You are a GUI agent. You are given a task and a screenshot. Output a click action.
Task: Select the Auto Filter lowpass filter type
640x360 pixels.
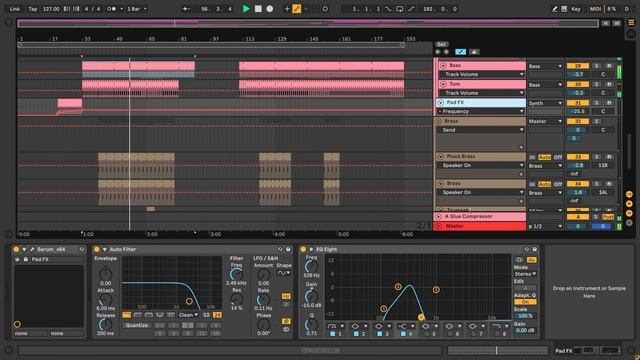click(x=127, y=315)
